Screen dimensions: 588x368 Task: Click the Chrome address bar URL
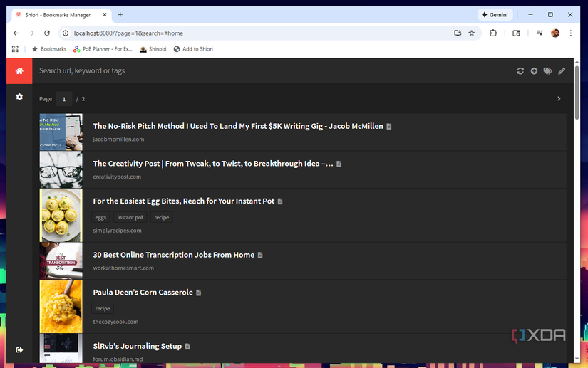coord(128,33)
